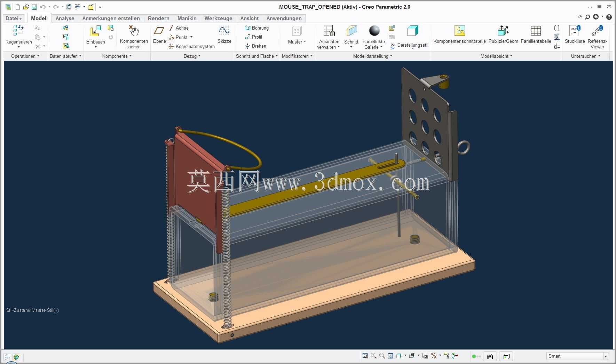616x364 pixels.
Task: Click the refit zoom icon in bottom toolbar
Action: pos(365,356)
